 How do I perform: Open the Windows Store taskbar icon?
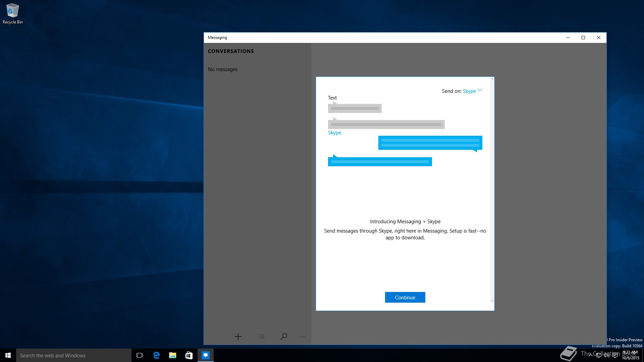coord(189,355)
